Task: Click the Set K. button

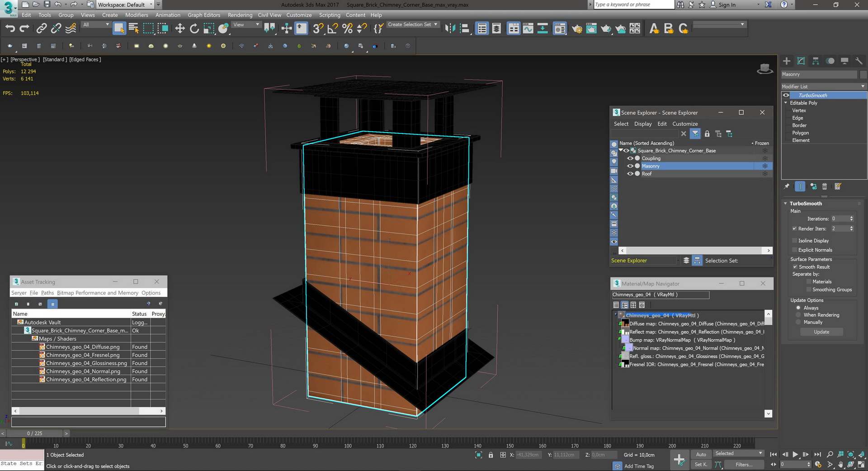Action: pyautogui.click(x=701, y=464)
